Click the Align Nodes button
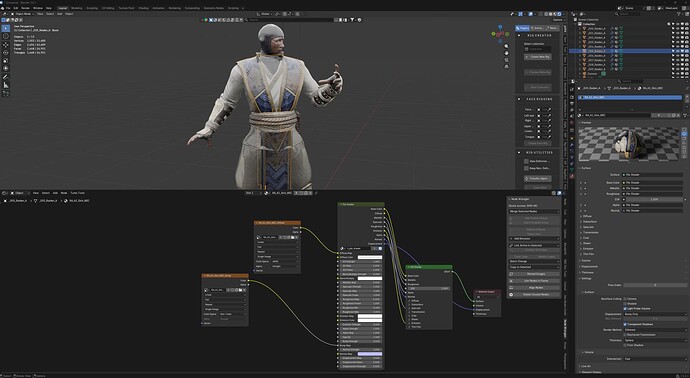 click(534, 287)
